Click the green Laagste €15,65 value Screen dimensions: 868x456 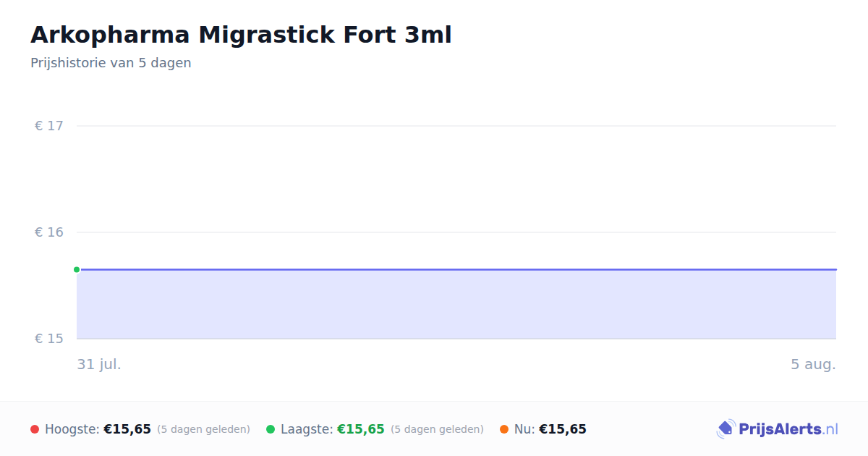pos(361,429)
